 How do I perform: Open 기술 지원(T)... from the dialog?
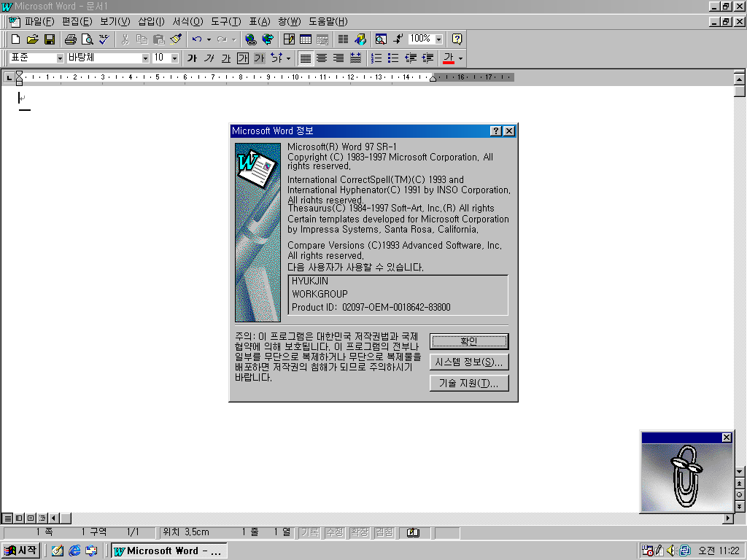pos(469,383)
